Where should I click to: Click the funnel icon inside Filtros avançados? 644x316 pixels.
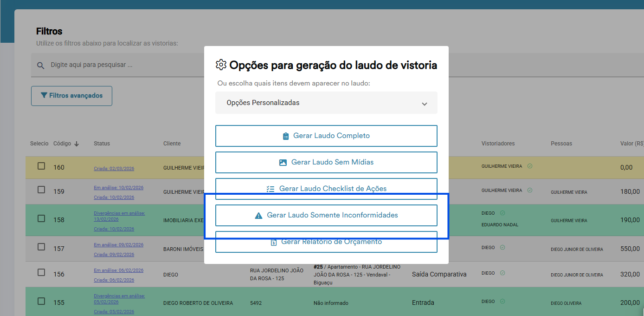pyautogui.click(x=44, y=96)
